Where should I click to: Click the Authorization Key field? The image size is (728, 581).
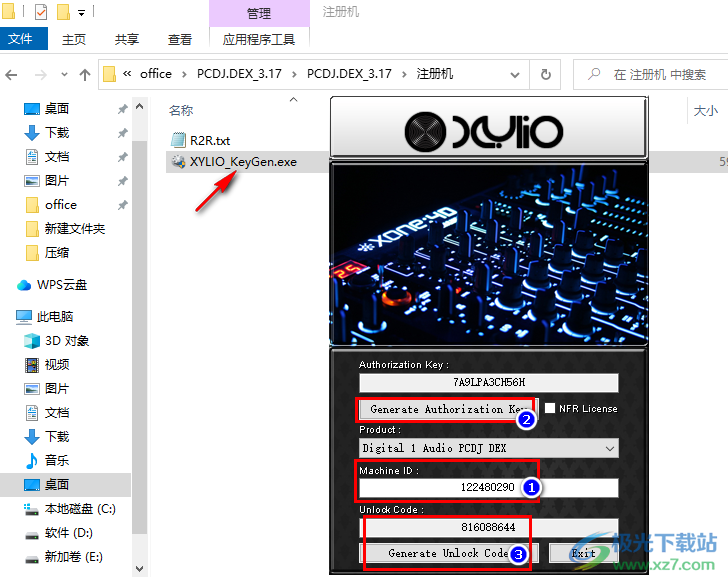click(488, 383)
